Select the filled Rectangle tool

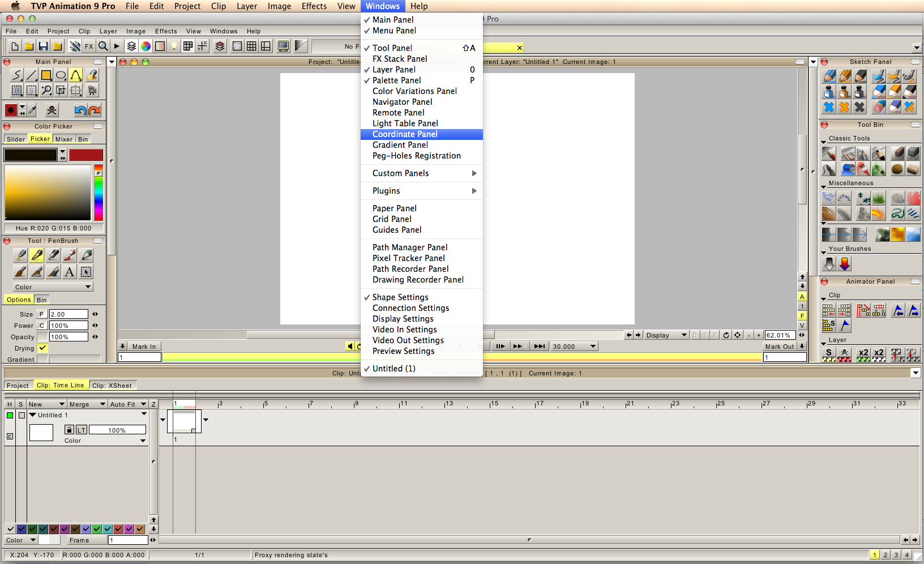pyautogui.click(x=46, y=75)
